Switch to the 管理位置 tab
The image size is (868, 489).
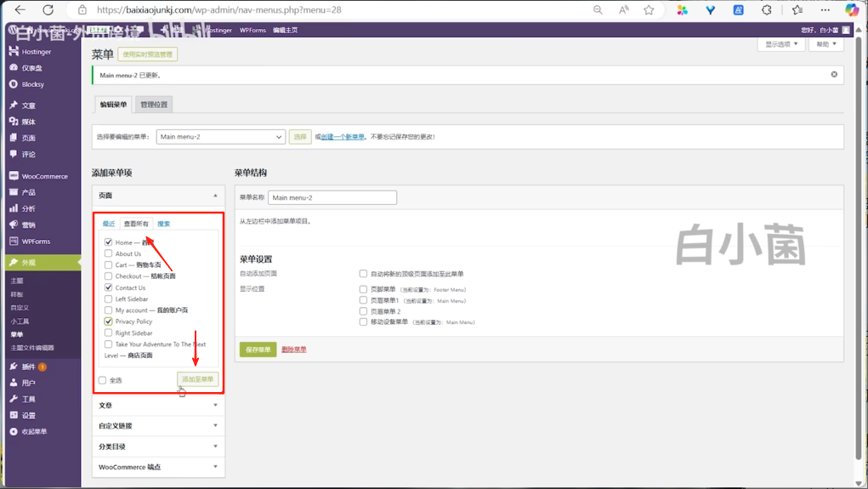point(154,105)
